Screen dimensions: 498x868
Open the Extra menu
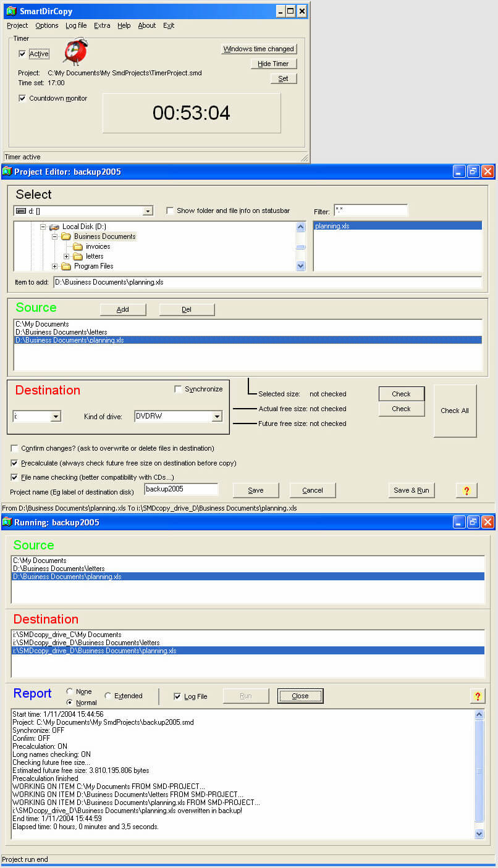coord(102,25)
